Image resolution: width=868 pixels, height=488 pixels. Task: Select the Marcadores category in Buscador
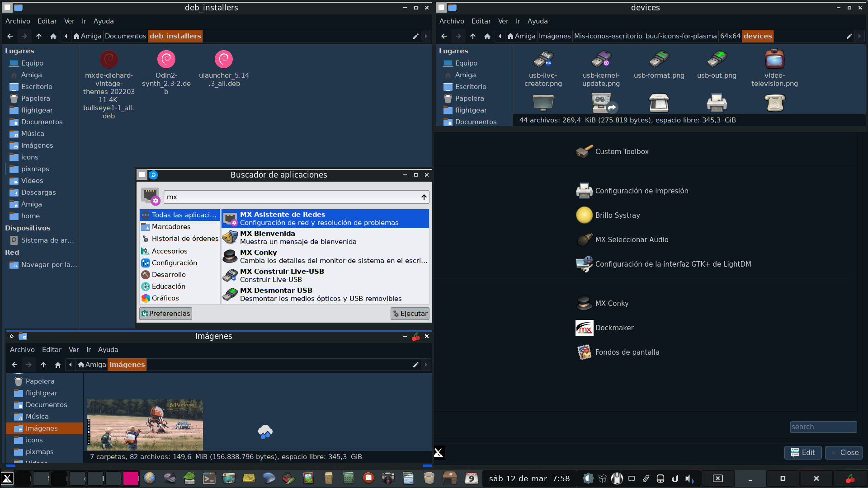[180, 227]
